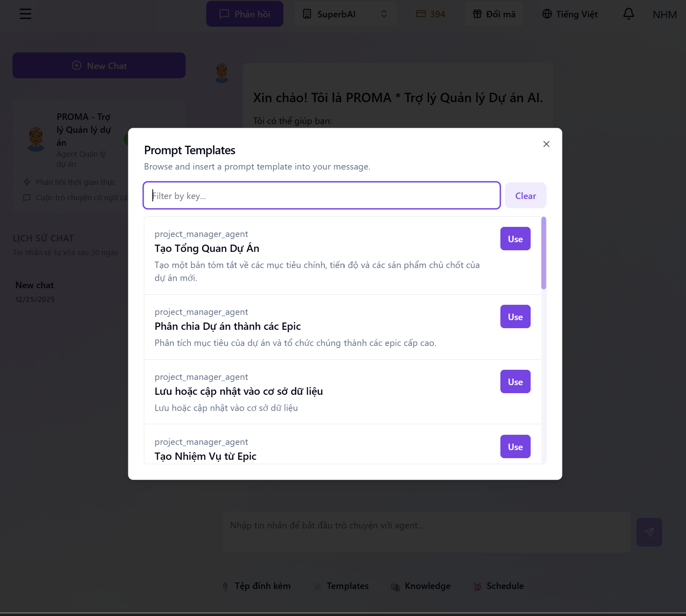This screenshot has width=686, height=616.
Task: Click the Tạo Tổng Quan Dự Án title
Action: tap(207, 248)
